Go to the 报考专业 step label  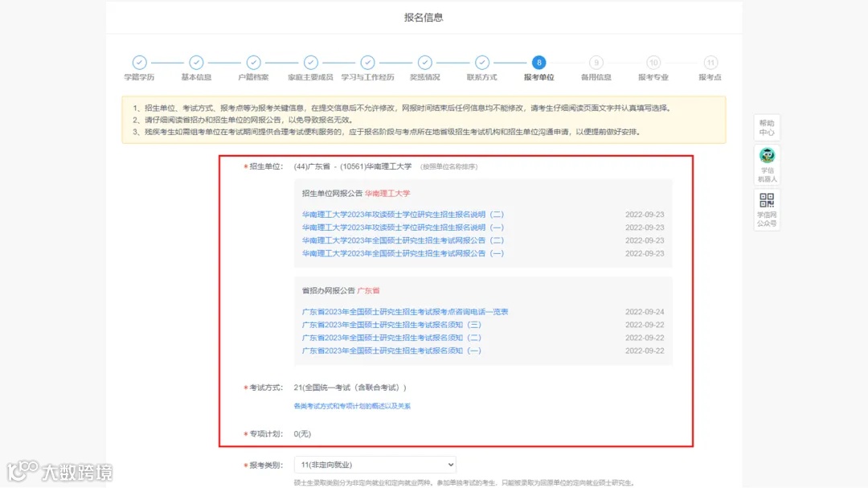653,77
